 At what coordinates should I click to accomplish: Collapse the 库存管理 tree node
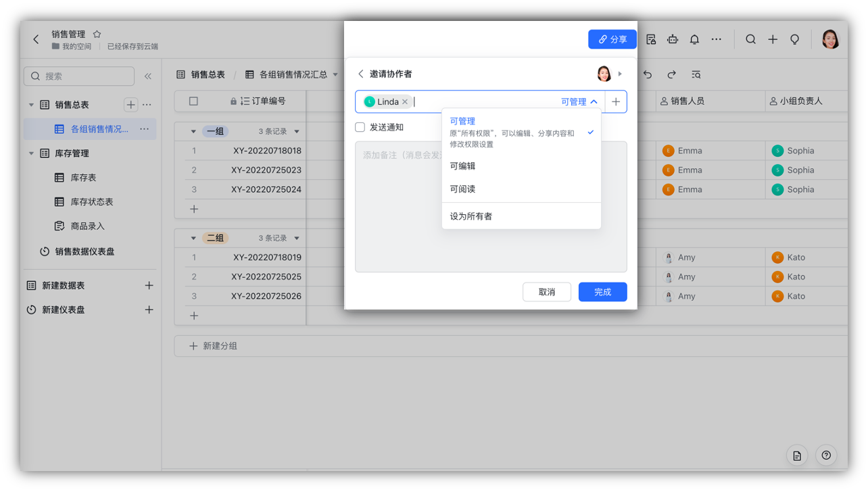[x=31, y=153]
